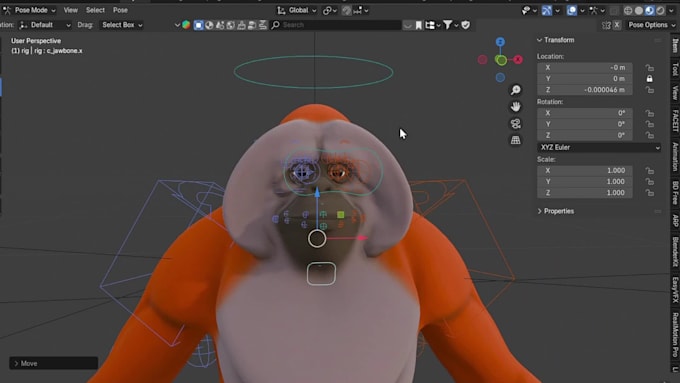
Task: Switch perspective/orthographic with the grid icon
Action: [x=516, y=140]
